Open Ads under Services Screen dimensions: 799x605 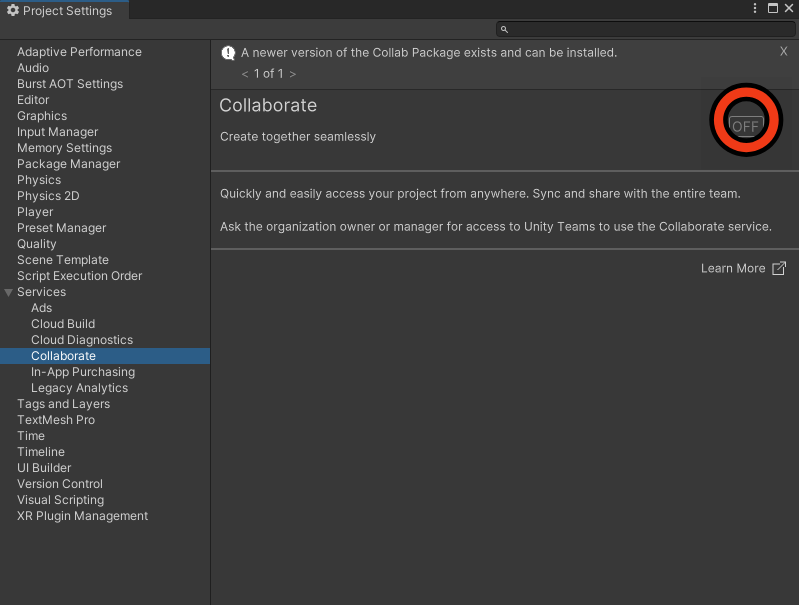(41, 308)
